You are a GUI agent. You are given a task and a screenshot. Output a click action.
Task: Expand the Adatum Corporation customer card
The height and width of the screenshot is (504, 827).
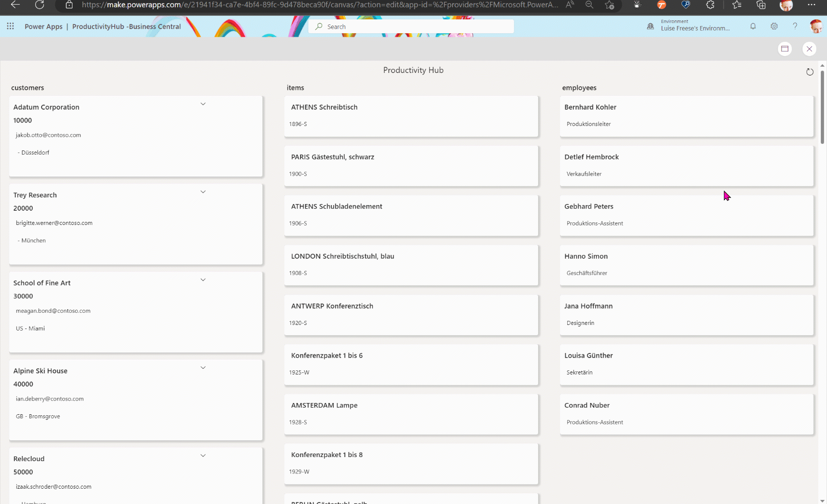click(x=203, y=104)
